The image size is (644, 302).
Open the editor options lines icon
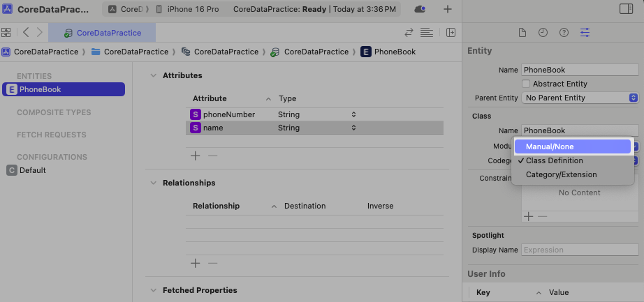tap(427, 33)
